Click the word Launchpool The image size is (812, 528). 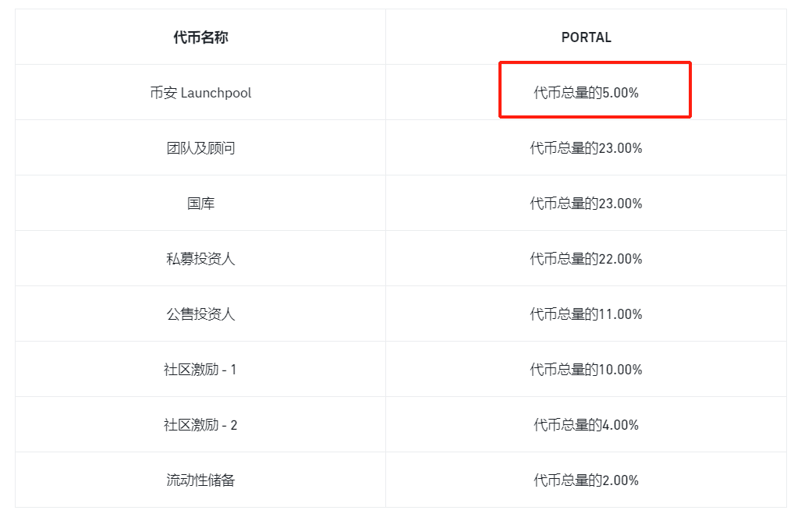click(216, 93)
